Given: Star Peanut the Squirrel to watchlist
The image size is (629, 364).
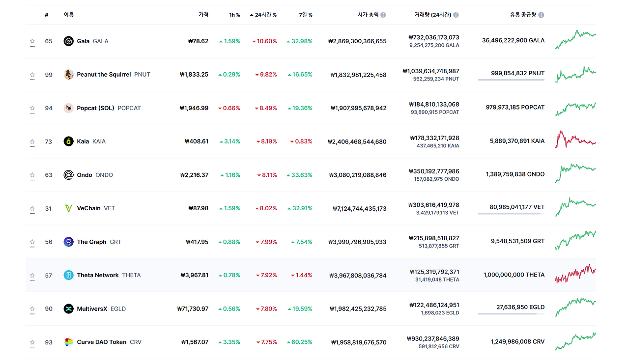Looking at the screenshot, I should 32,75.
